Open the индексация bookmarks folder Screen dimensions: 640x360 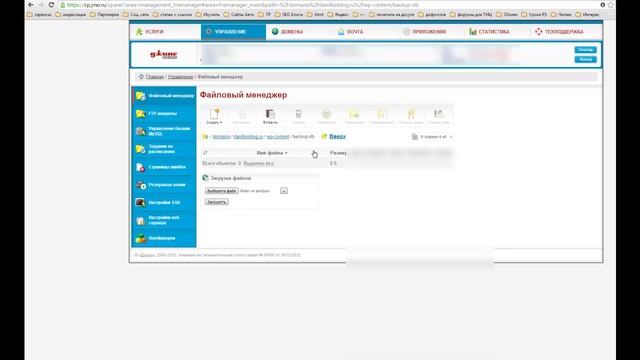pos(71,15)
